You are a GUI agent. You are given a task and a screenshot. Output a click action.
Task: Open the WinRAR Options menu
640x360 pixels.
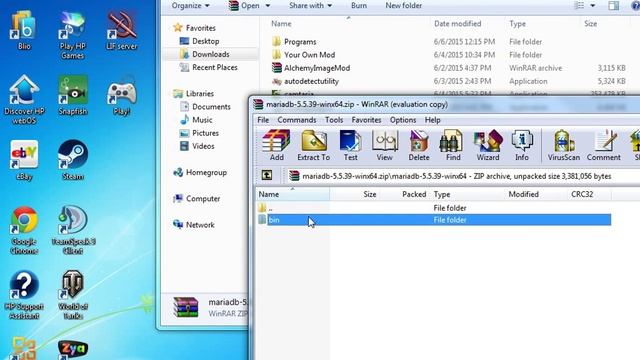coord(403,120)
